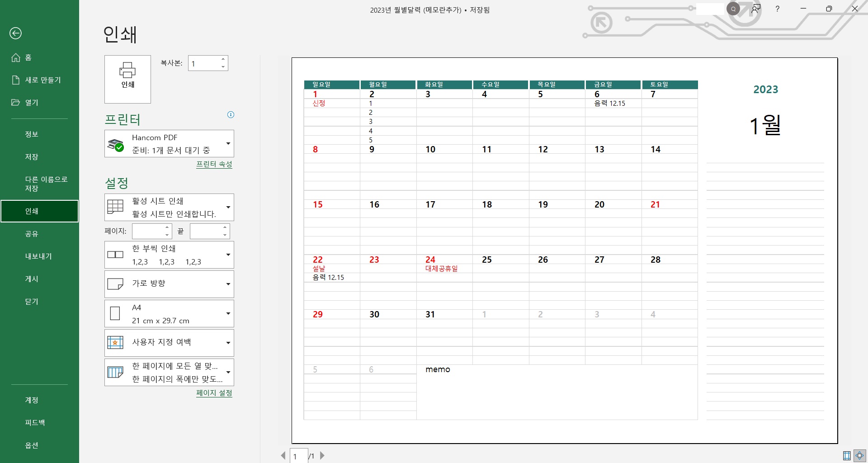Expand the 사용자 지정 여백 margins dropdown
This screenshot has width=868, height=463.
coord(169,343)
